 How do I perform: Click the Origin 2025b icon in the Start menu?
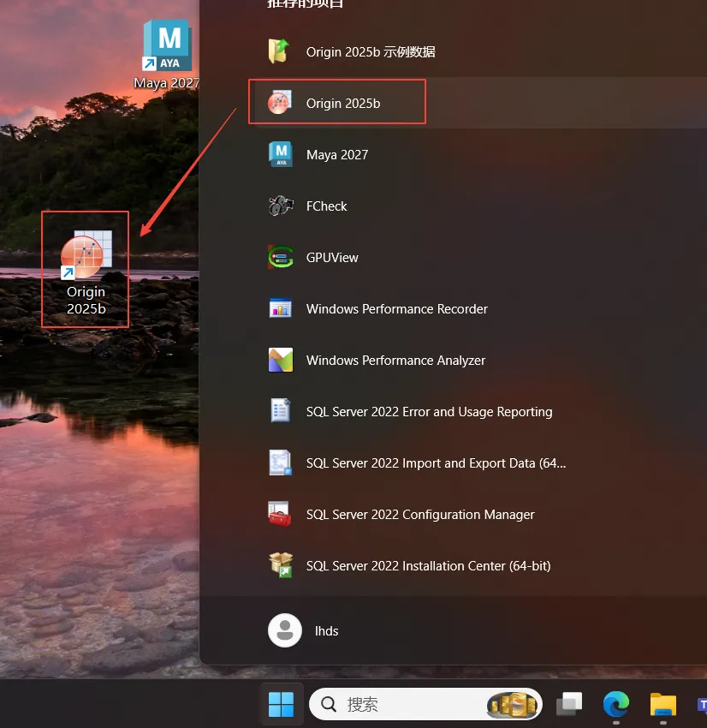pyautogui.click(x=280, y=103)
